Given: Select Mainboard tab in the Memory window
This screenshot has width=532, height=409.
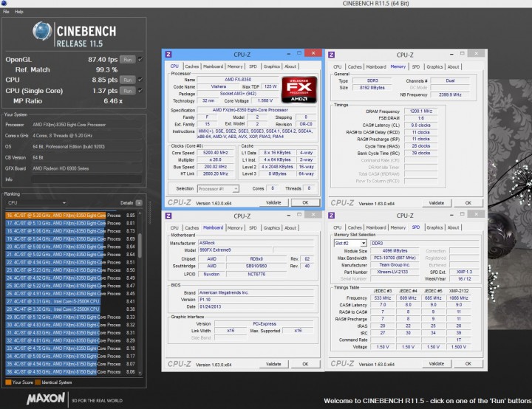Looking at the screenshot, I should coord(376,66).
